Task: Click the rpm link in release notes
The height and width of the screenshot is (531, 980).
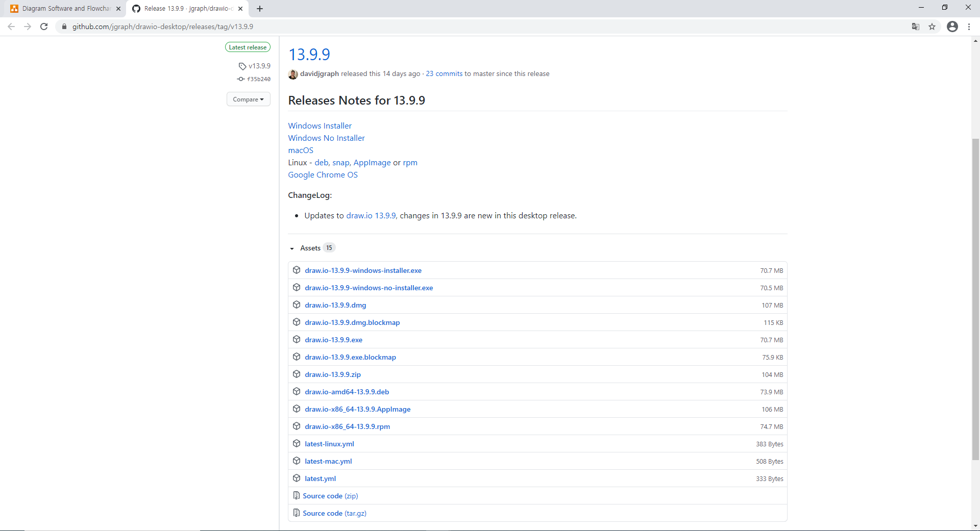Action: click(x=410, y=163)
